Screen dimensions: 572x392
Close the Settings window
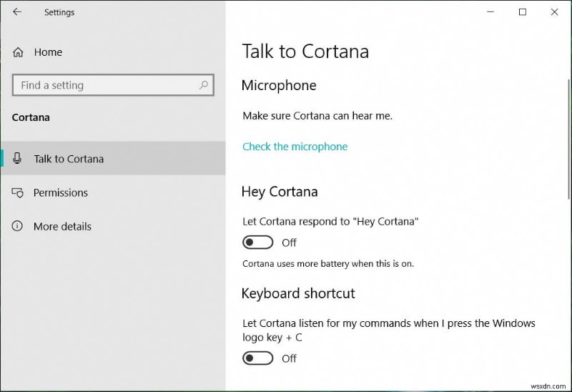pos(555,12)
